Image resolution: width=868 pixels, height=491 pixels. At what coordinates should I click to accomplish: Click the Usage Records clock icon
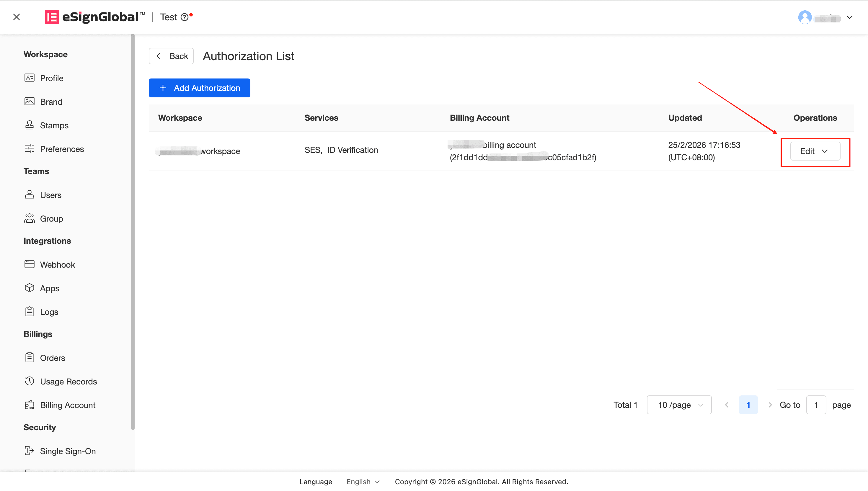[x=29, y=382]
